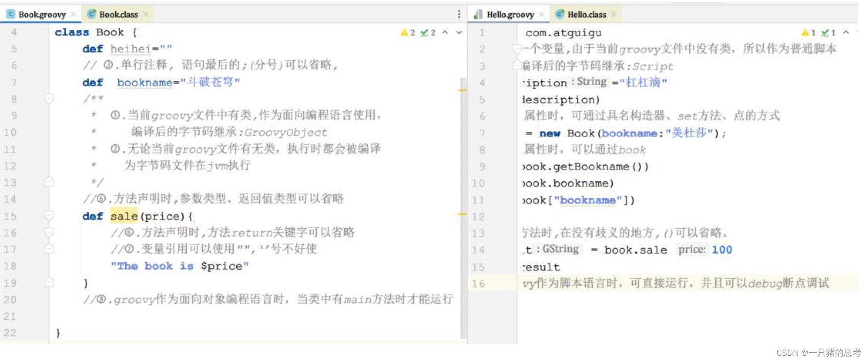Click the Book.class file type icon
This screenshot has width=868, height=361.
click(92, 15)
